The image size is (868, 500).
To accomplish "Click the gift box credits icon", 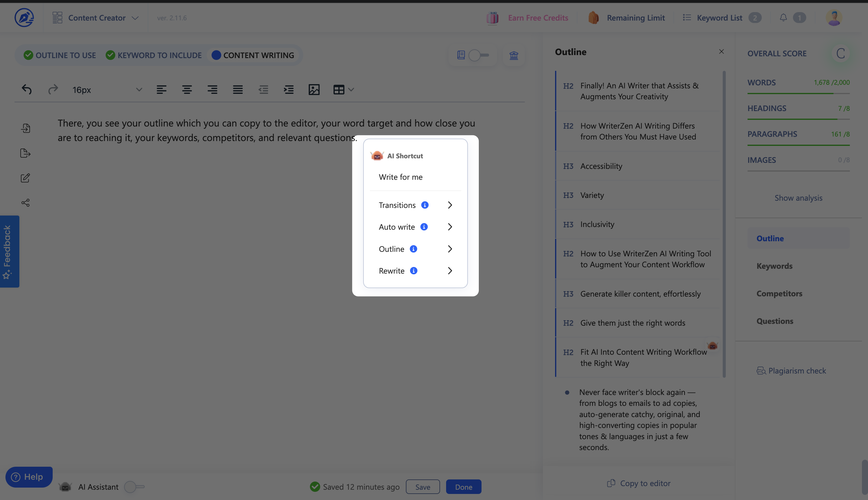I will tap(492, 18).
